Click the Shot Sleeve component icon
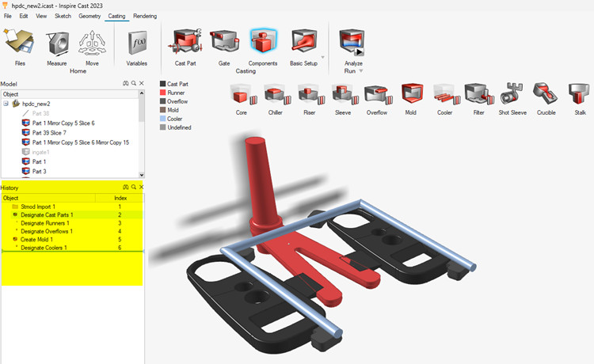The width and height of the screenshot is (594, 364). coord(512,96)
